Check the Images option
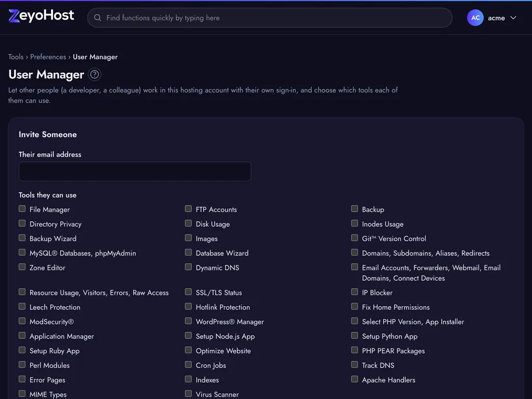The width and height of the screenshot is (532, 399). pyautogui.click(x=188, y=238)
